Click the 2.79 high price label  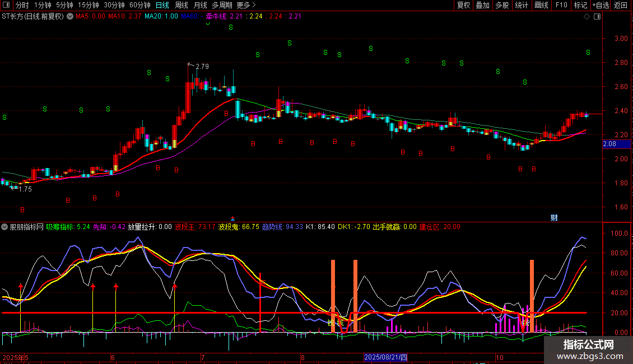pos(202,67)
